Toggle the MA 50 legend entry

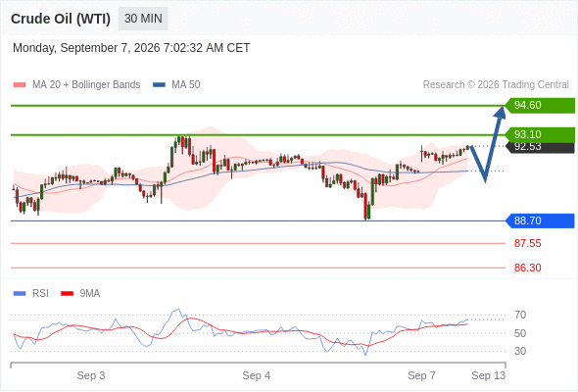click(176, 85)
